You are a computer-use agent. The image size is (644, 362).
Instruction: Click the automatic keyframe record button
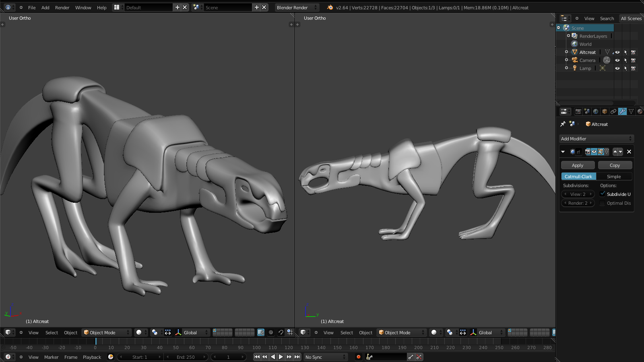pos(358,357)
